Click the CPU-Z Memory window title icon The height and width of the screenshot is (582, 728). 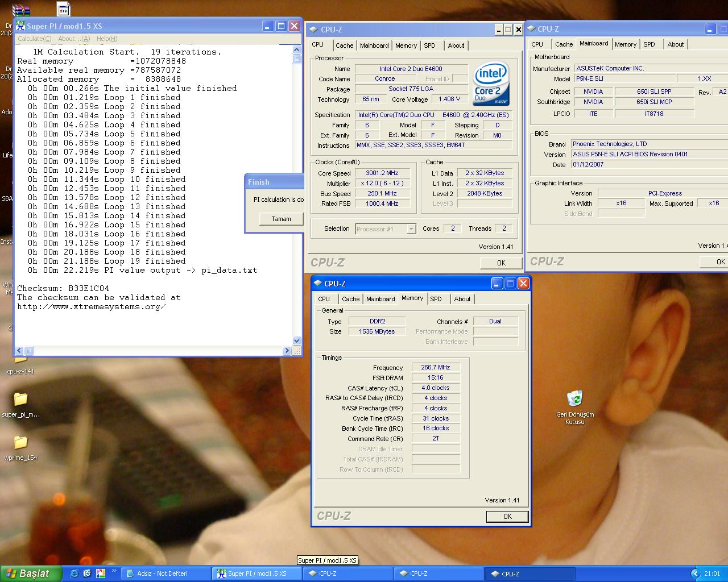tap(318, 283)
